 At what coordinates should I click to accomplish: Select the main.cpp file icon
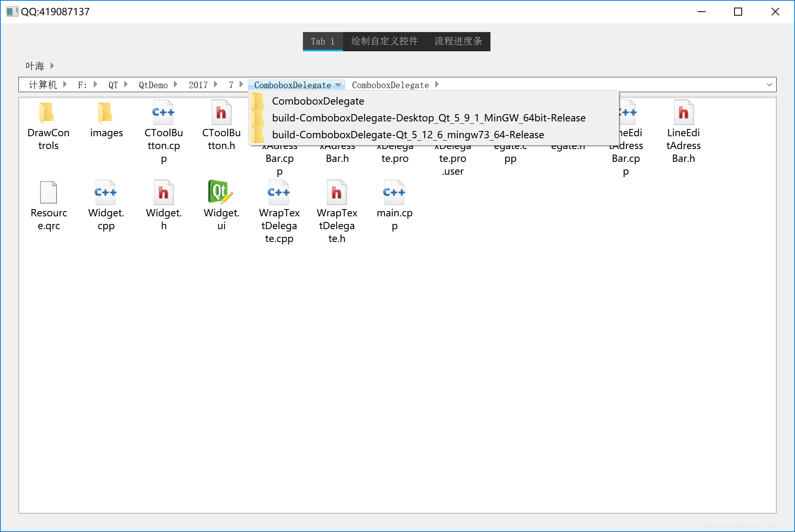(394, 192)
